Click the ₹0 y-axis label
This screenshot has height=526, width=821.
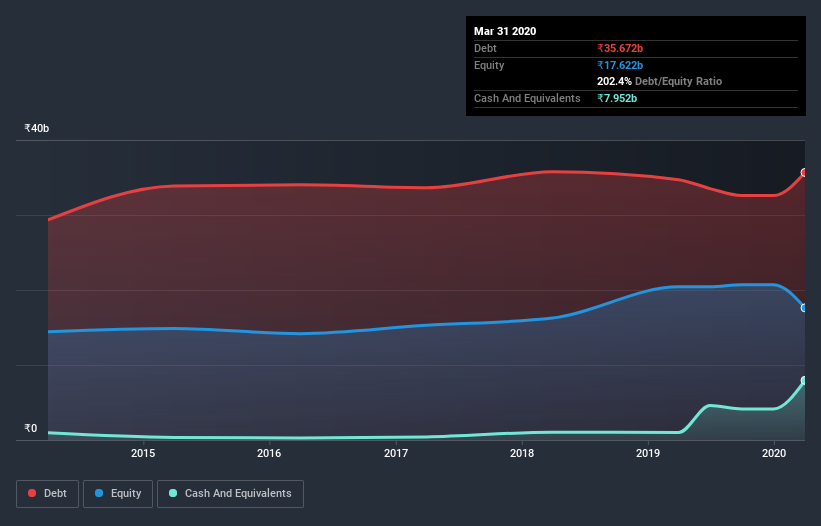pos(31,428)
